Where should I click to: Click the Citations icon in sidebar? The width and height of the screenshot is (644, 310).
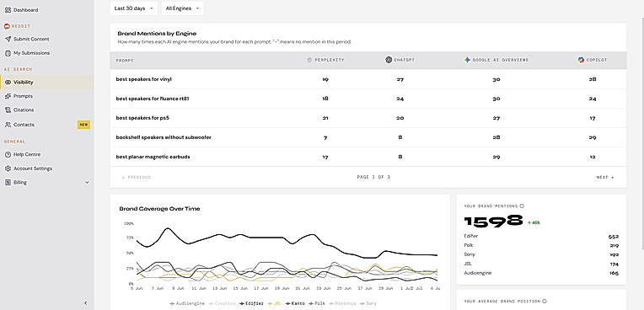click(x=8, y=110)
